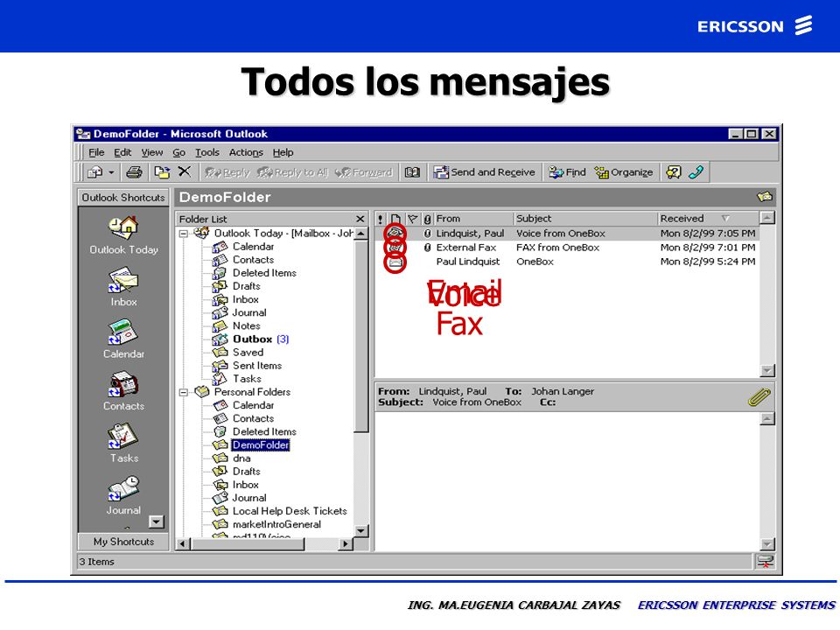This screenshot has width=840, height=630.
Task: Click status bar icon at bottom right
Action: [x=765, y=562]
